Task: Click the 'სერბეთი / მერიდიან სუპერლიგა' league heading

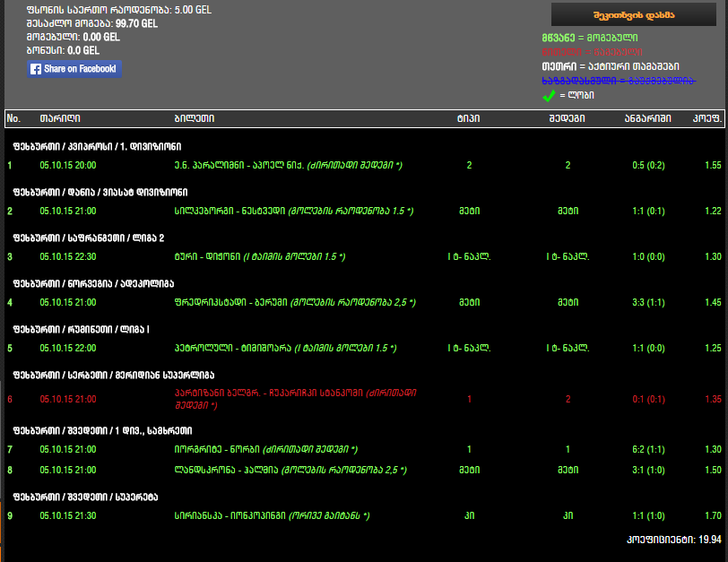Action: [114, 375]
